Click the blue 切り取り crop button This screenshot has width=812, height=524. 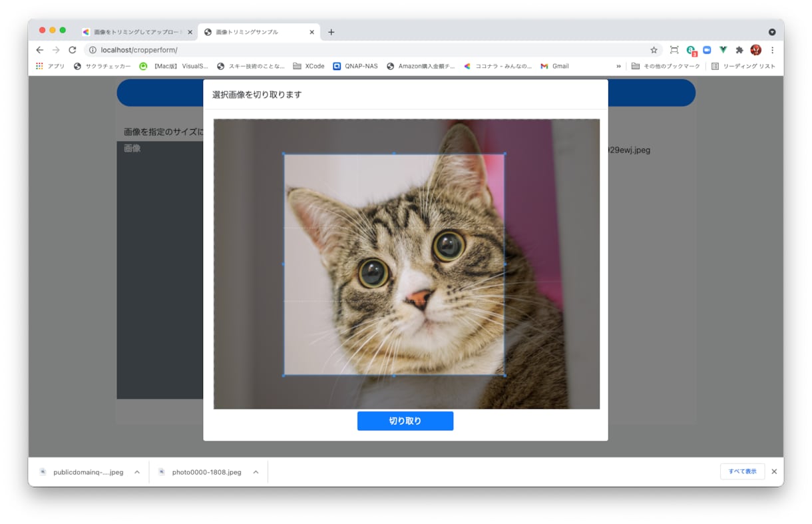coord(405,421)
